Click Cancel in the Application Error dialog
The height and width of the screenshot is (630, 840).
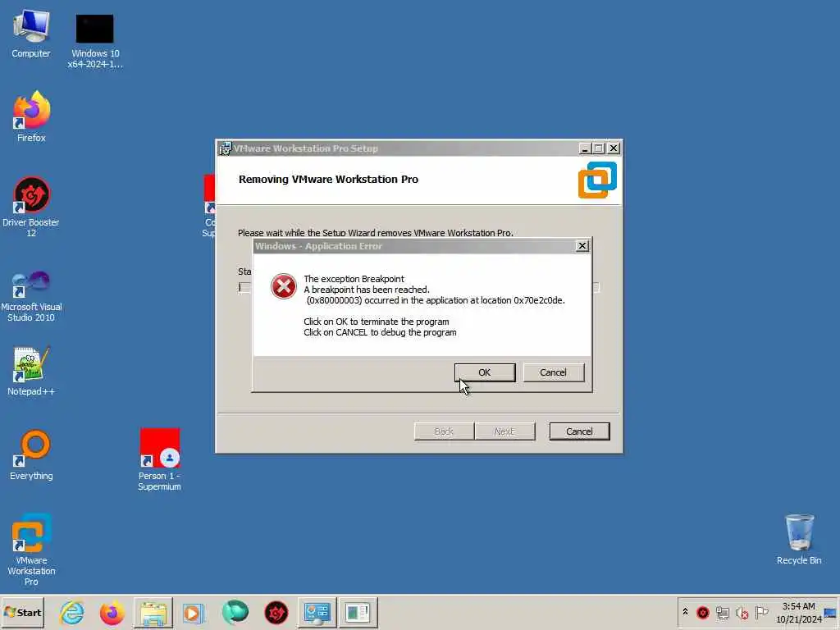pyautogui.click(x=553, y=372)
